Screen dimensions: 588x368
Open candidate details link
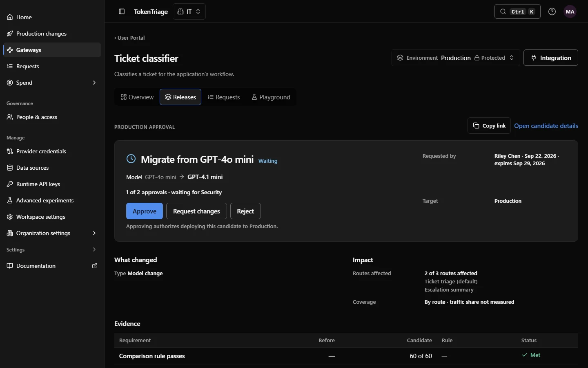tap(546, 126)
